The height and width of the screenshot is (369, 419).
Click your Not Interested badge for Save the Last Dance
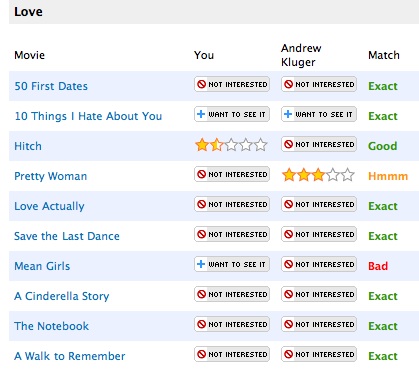point(232,234)
